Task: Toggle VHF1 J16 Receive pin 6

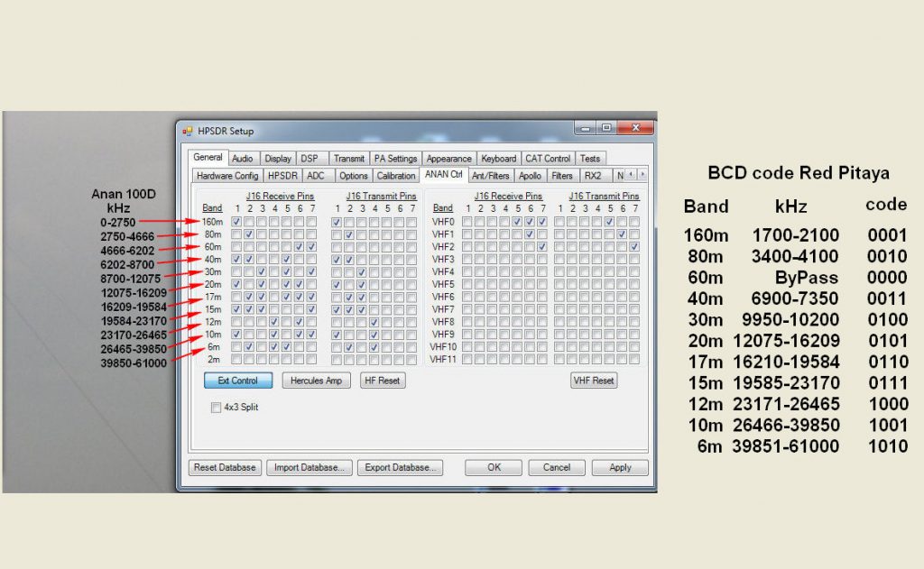Action: coord(530,234)
